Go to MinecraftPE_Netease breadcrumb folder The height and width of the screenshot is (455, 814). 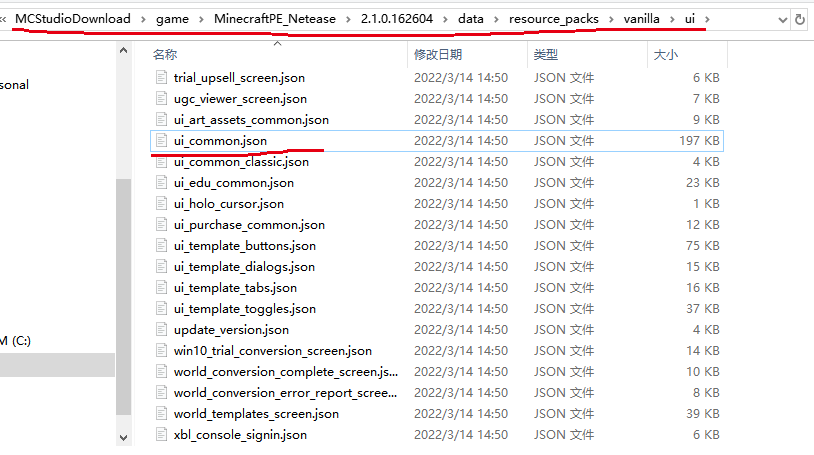click(x=275, y=19)
